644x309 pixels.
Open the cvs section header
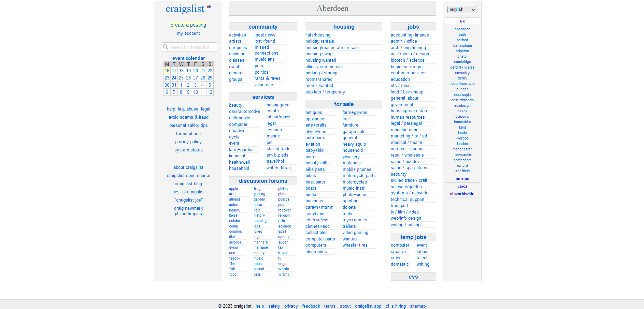(x=413, y=277)
